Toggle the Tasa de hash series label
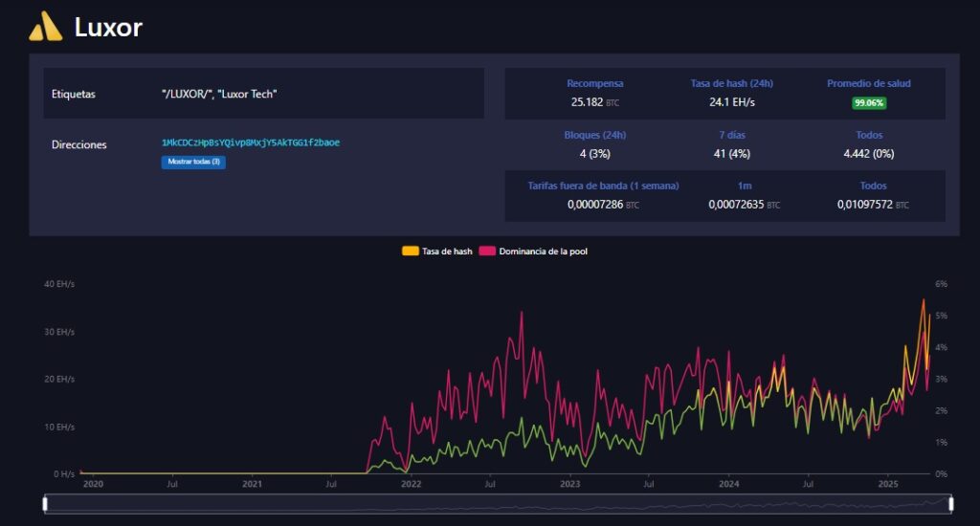 click(447, 252)
